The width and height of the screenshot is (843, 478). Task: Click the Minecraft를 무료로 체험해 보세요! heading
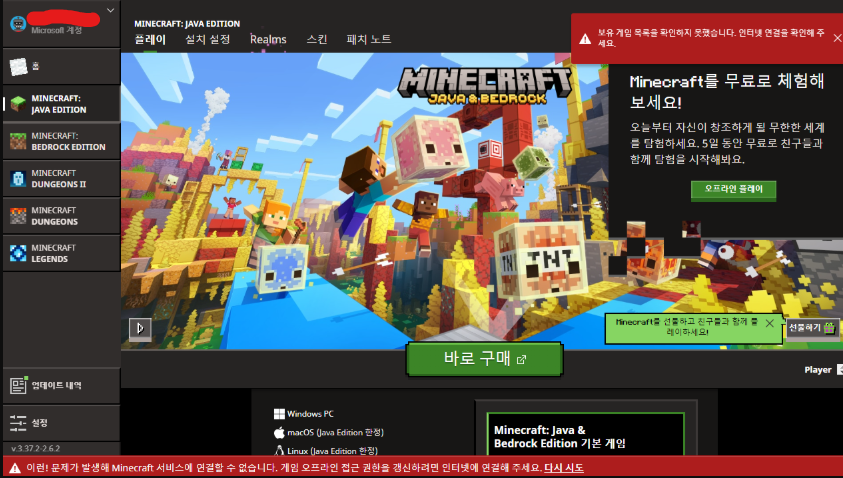tap(727, 91)
